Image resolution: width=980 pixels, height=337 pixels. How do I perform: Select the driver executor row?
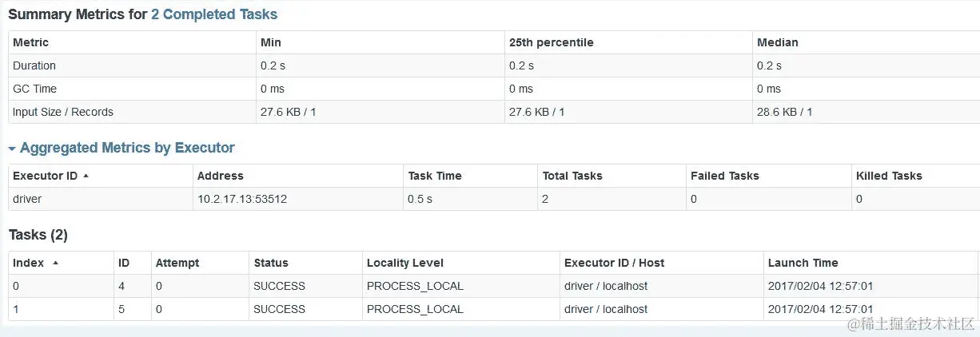[494, 199]
